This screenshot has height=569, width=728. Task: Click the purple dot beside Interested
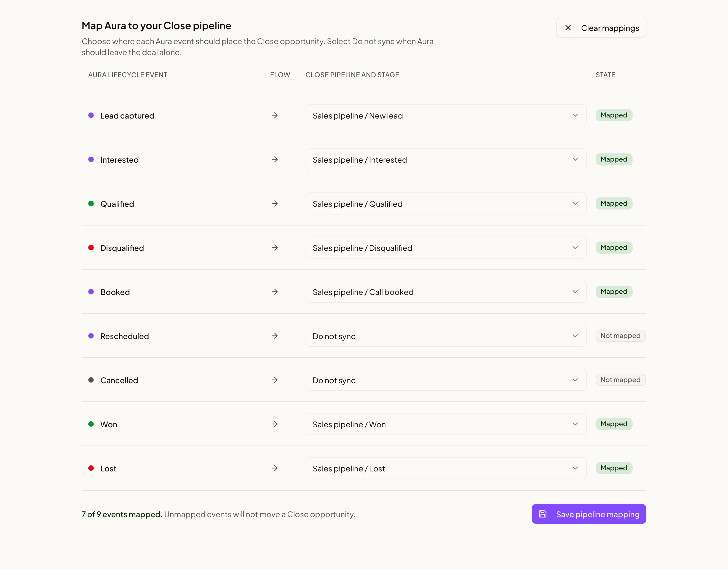point(91,159)
